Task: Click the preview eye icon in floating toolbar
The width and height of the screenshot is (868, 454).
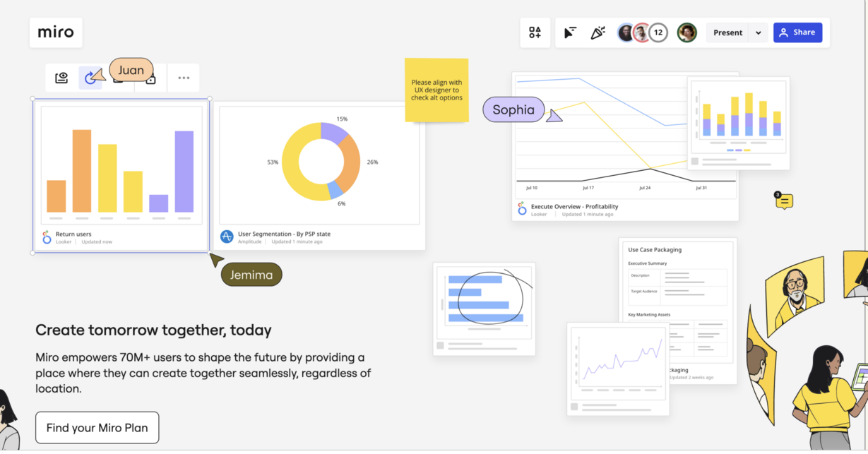Action: 61,78
